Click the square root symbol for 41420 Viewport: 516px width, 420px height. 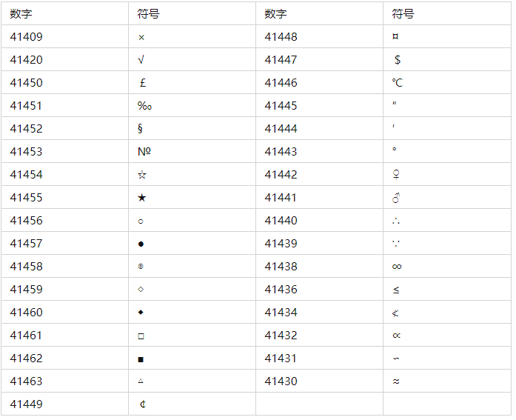tap(141, 60)
